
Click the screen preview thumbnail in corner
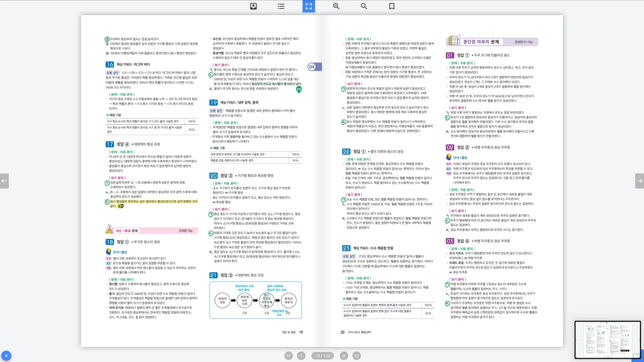[x=608, y=340]
